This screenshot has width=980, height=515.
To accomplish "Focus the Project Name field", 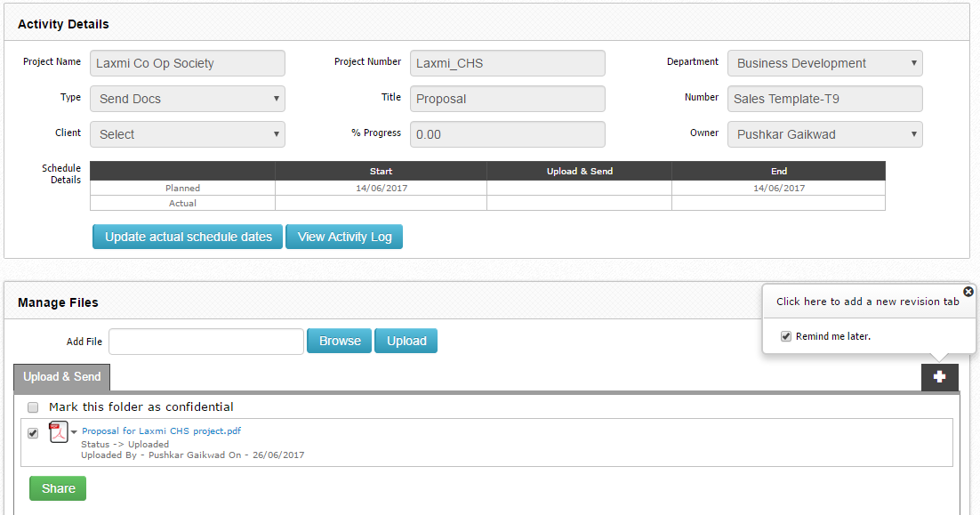I will 188,63.
